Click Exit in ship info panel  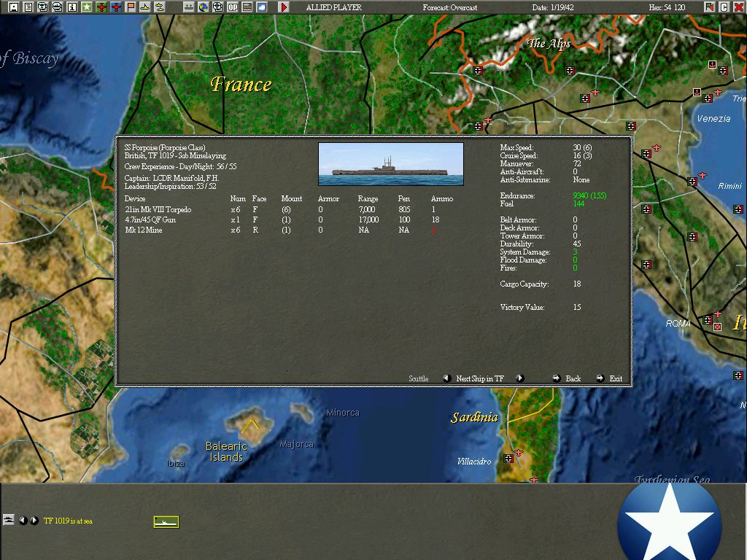616,378
